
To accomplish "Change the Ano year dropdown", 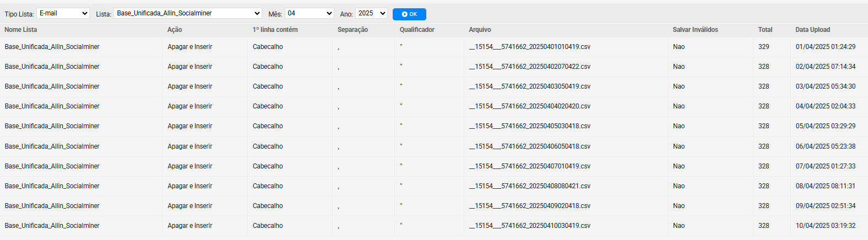I will (x=371, y=13).
